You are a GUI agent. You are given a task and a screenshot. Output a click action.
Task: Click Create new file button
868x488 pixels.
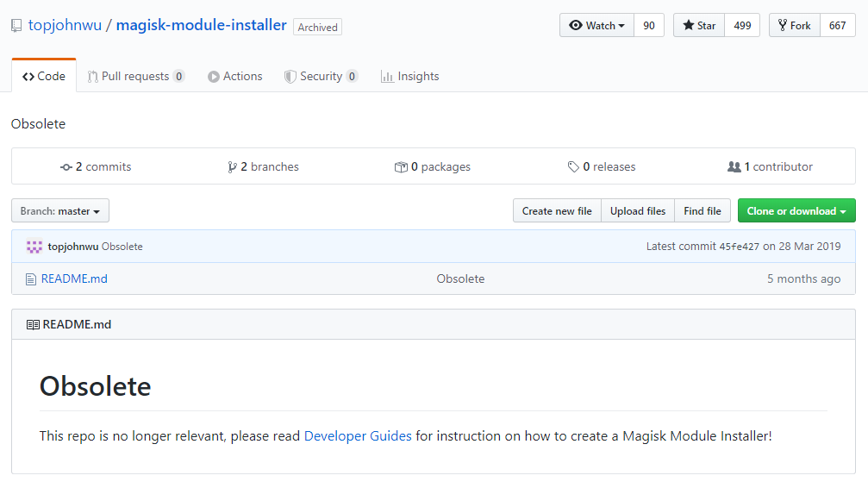tap(557, 210)
